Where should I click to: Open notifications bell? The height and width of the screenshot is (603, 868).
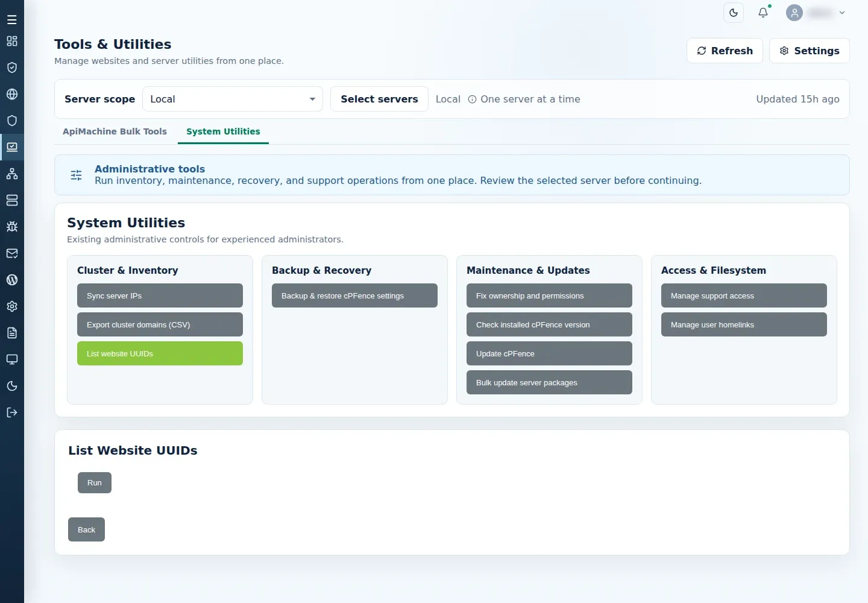(x=763, y=13)
